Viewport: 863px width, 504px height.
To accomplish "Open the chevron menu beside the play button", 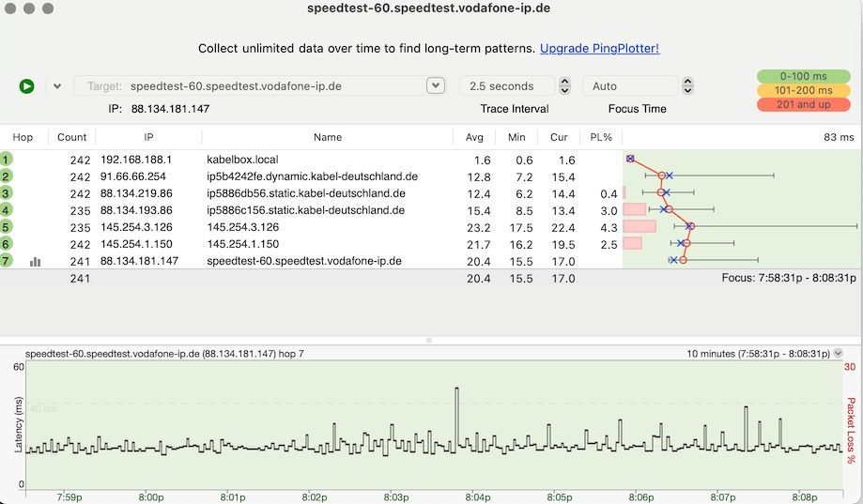I will click(x=57, y=86).
